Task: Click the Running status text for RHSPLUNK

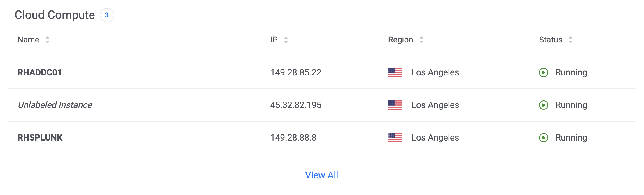Action: click(x=571, y=138)
